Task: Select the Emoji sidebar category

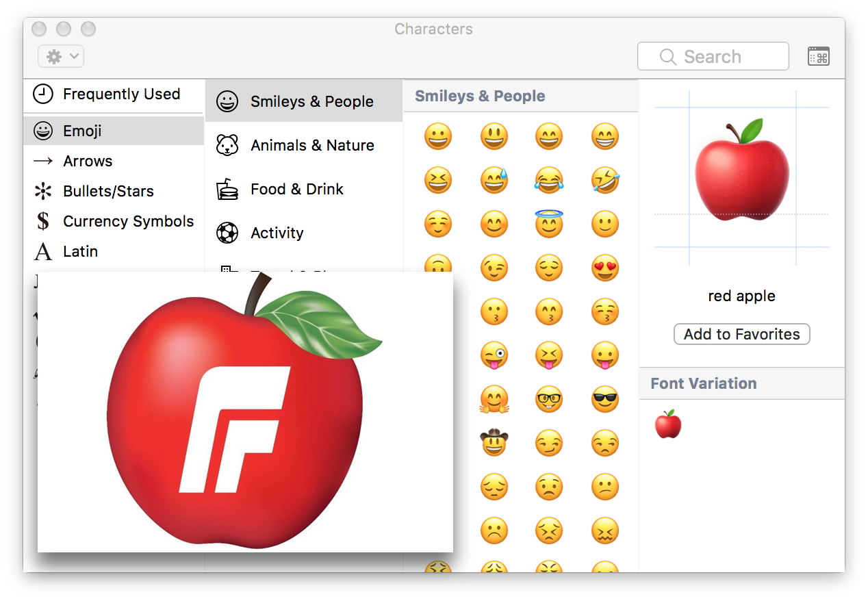Action: (114, 131)
